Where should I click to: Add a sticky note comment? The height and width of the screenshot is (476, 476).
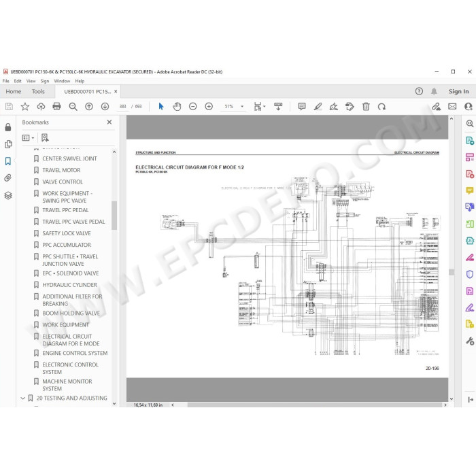(x=302, y=107)
